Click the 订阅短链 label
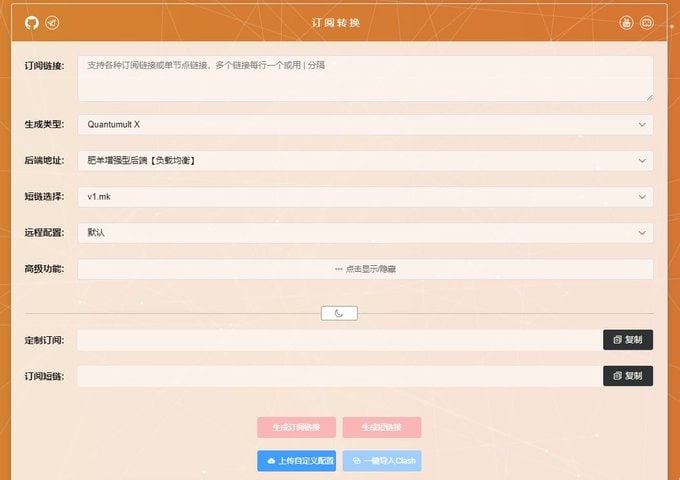680x480 pixels. coord(44,376)
